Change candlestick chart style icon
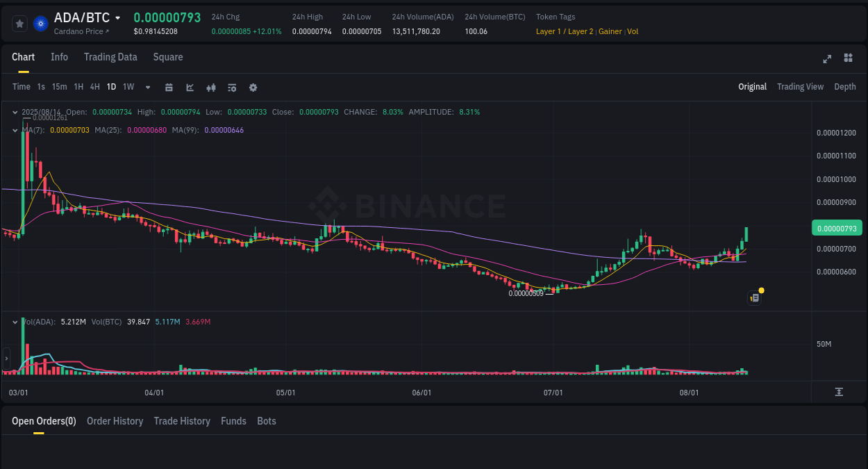868x469 pixels. coord(211,88)
